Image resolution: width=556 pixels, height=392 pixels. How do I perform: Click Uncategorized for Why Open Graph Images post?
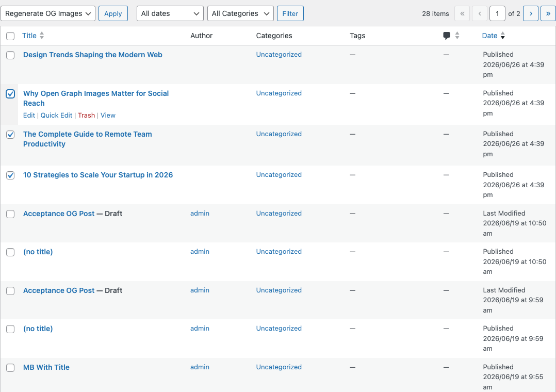279,93
